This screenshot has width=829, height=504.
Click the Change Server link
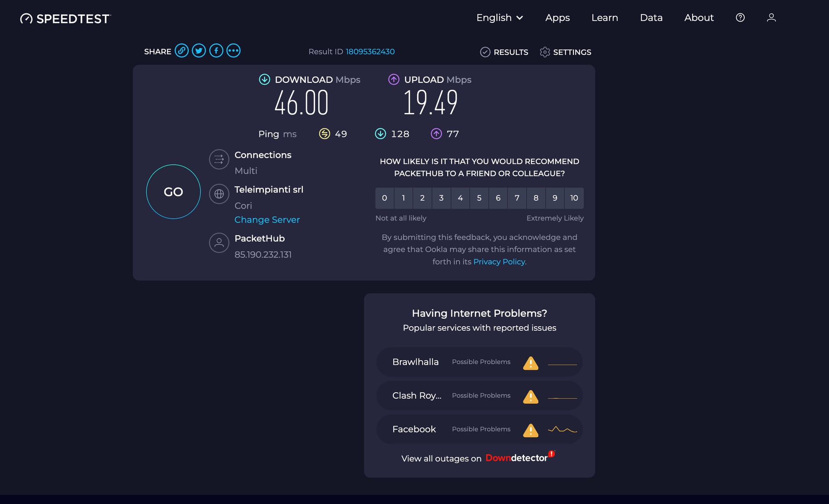tap(267, 220)
